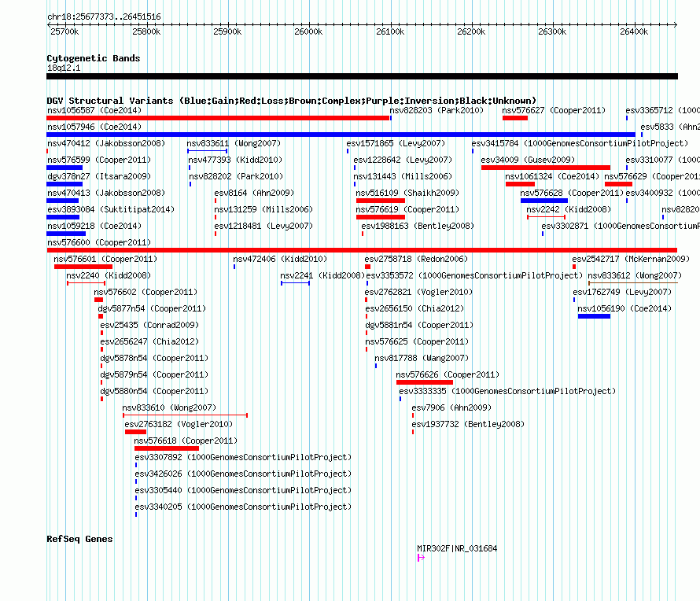Select the nsv576599 (Cooper2011) label

coord(99,160)
